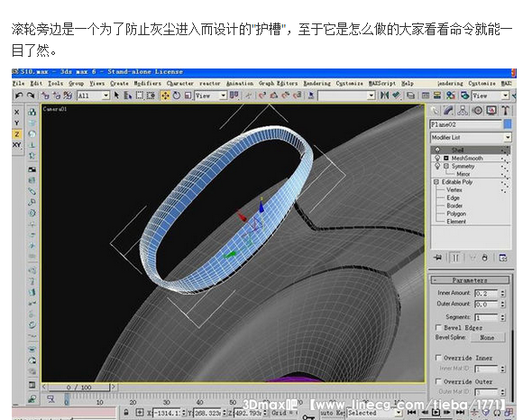This screenshot has height=420, width=532.
Task: Click the Pin Stack icon
Action: [437, 258]
